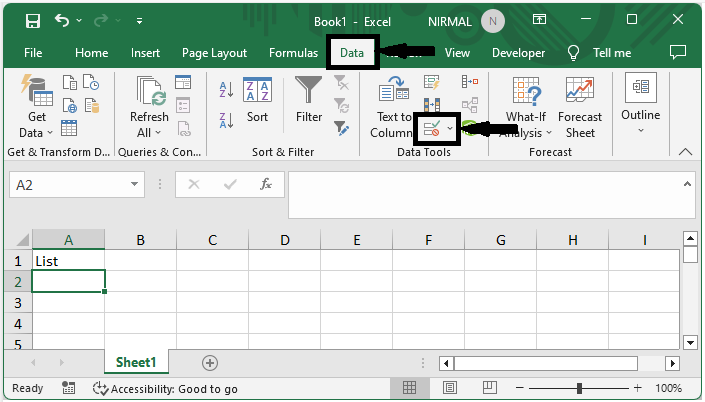Open the Name Box dropdown
This screenshot has height=402, width=705.
coord(135,185)
